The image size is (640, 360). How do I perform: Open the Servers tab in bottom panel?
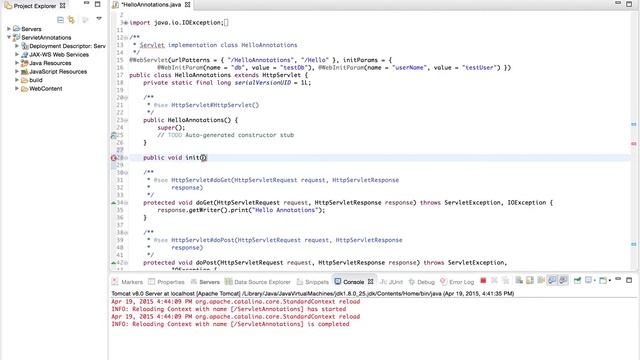tap(205, 282)
